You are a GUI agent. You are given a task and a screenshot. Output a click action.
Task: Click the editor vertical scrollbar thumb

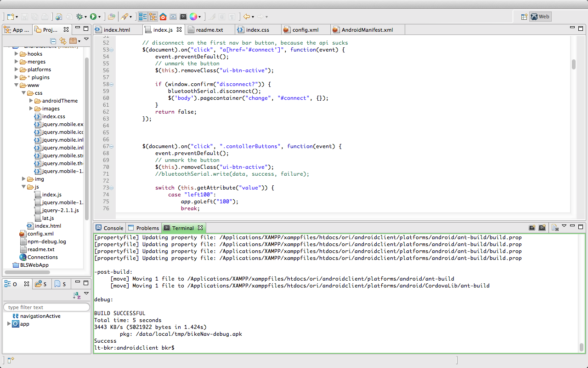574,64
